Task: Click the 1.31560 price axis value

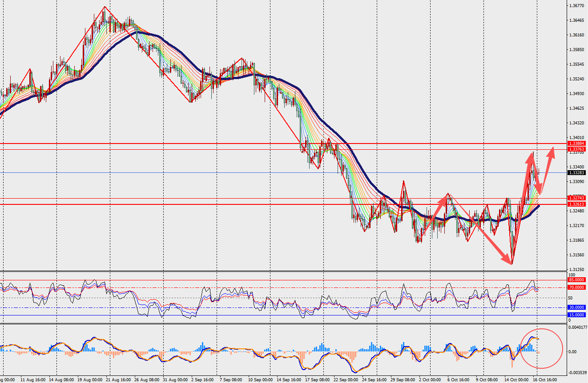Action: pyautogui.click(x=577, y=255)
